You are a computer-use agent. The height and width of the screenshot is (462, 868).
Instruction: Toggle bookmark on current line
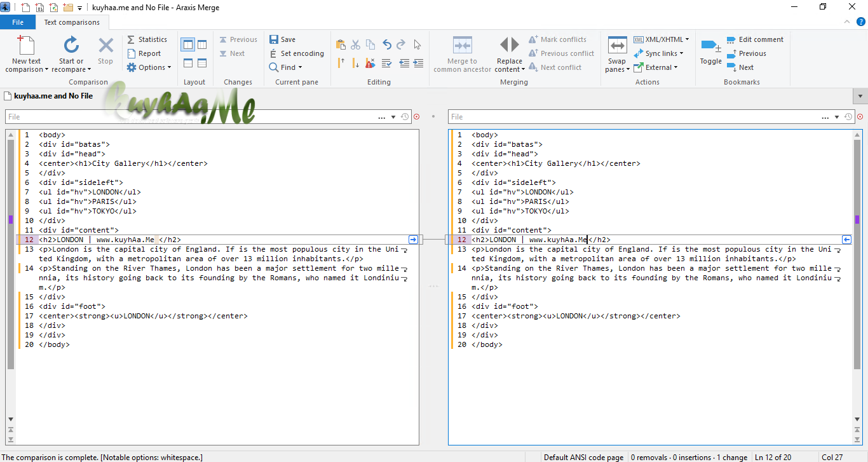711,51
